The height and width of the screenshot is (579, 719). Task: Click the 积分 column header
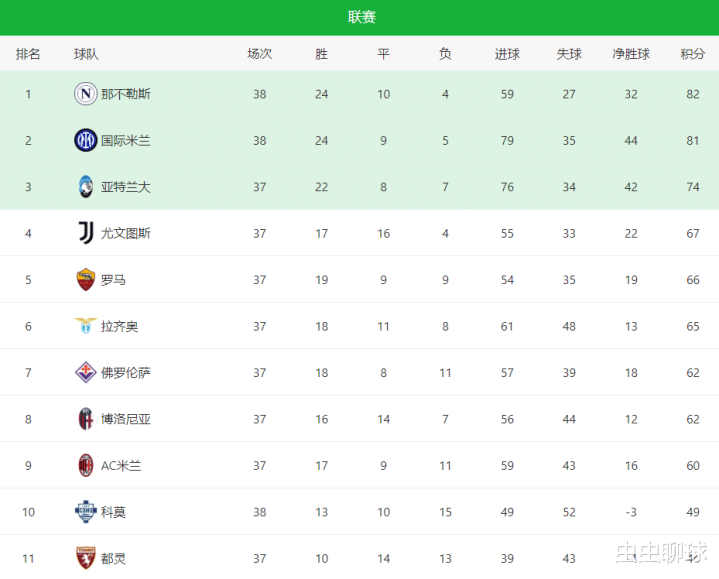pos(692,54)
